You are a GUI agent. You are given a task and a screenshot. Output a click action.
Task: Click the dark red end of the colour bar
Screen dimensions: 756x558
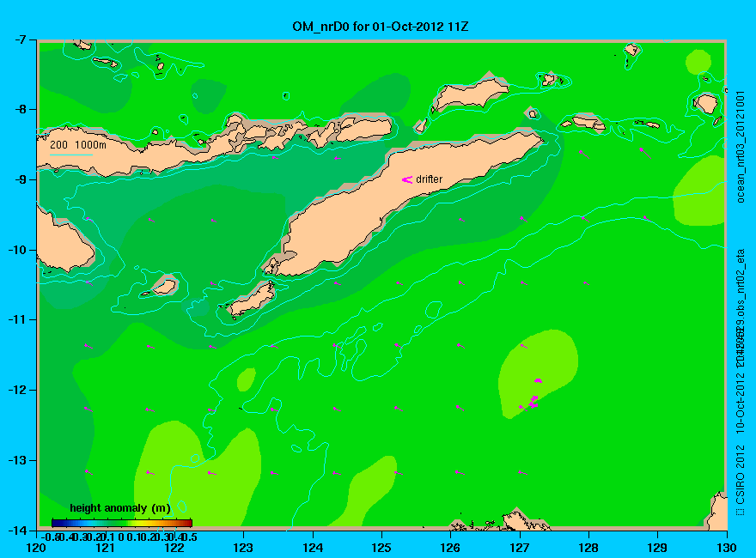point(188,523)
